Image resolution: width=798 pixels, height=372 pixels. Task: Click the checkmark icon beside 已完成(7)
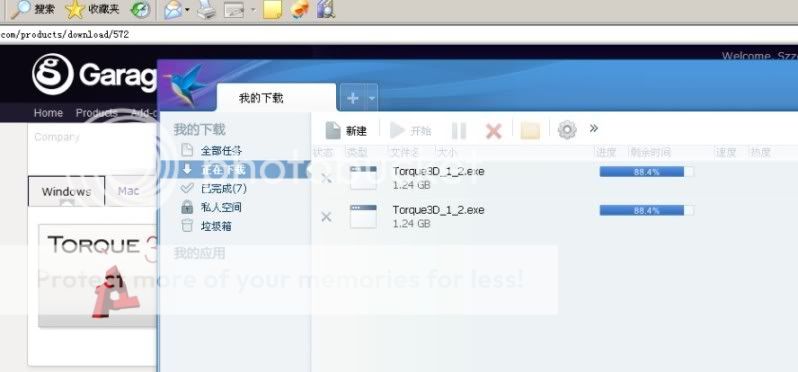[187, 188]
